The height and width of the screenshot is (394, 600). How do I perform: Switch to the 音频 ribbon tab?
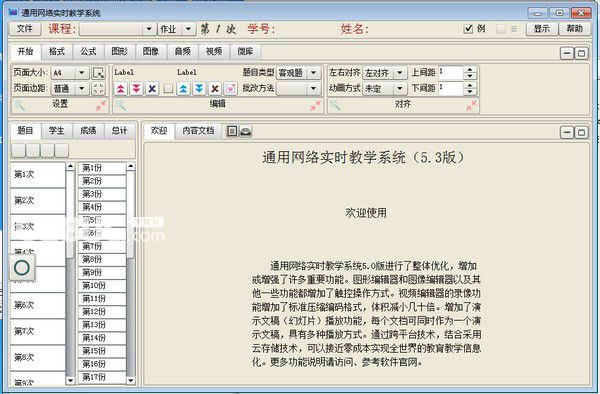point(183,52)
